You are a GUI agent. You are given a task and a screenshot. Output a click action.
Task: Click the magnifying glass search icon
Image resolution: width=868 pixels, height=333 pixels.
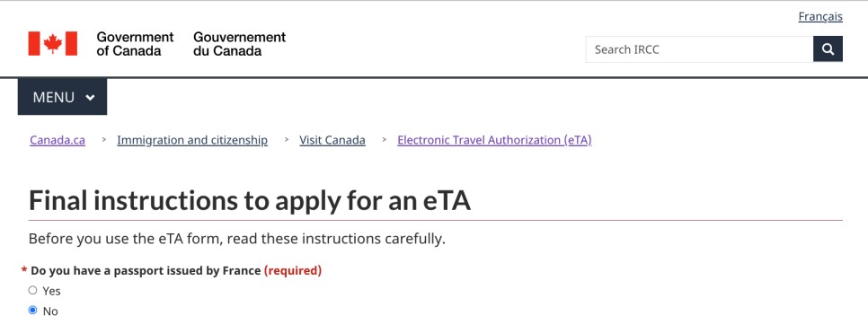828,49
